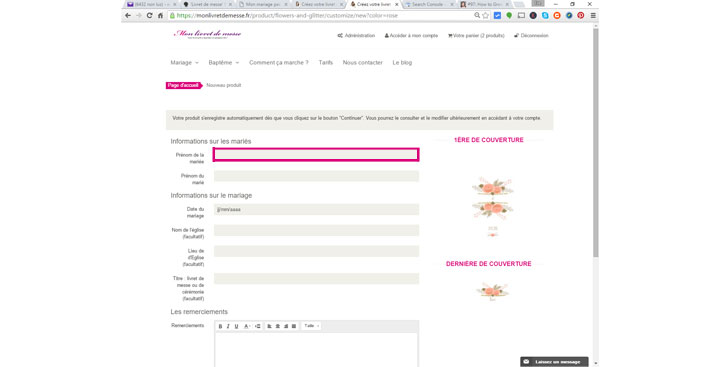Viewport: 709px width, 367px height.
Task: Align text right in the editor
Action: point(286,326)
